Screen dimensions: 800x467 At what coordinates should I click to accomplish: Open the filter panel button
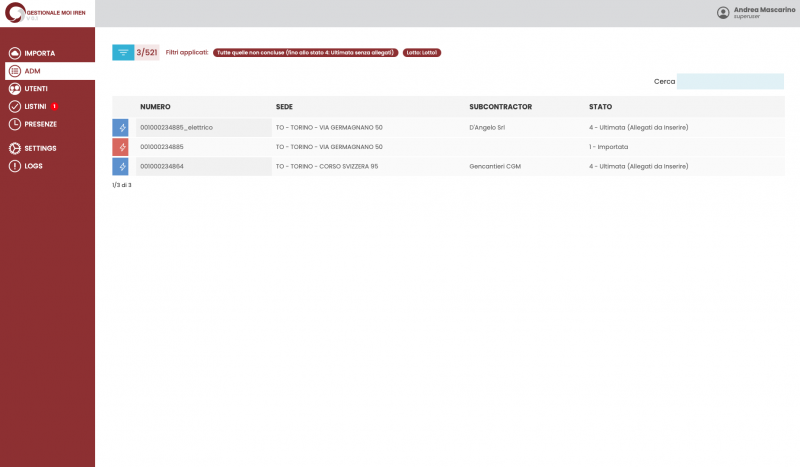pyautogui.click(x=123, y=52)
